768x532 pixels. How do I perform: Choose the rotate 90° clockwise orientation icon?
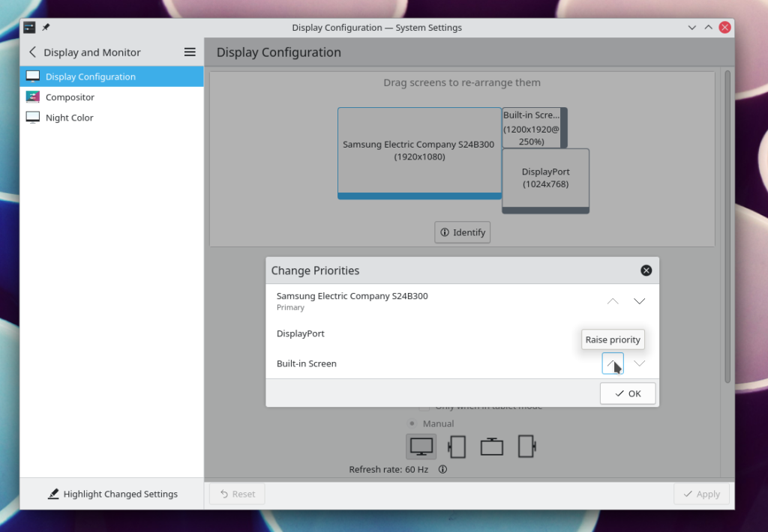click(527, 447)
